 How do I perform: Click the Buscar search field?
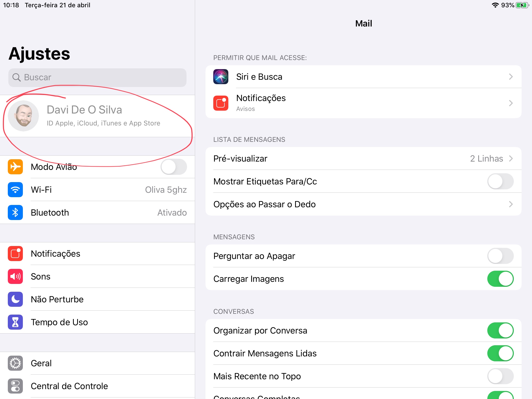click(x=97, y=77)
